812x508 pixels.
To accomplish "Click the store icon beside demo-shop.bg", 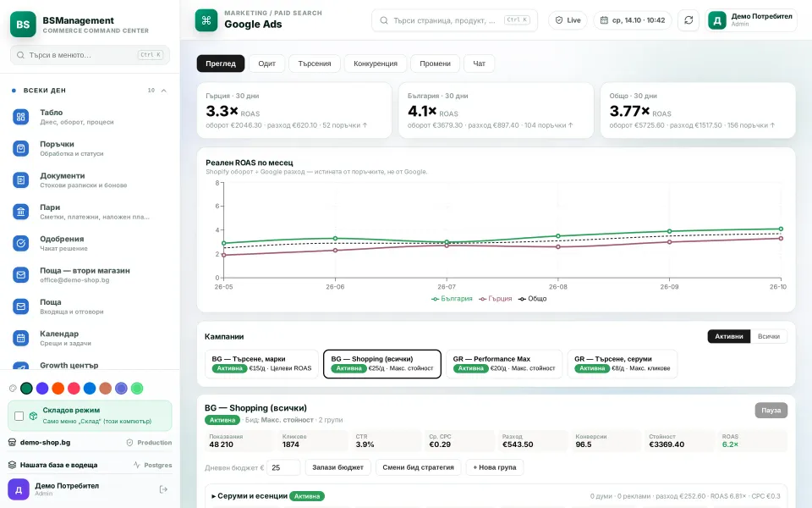I will [x=13, y=442].
